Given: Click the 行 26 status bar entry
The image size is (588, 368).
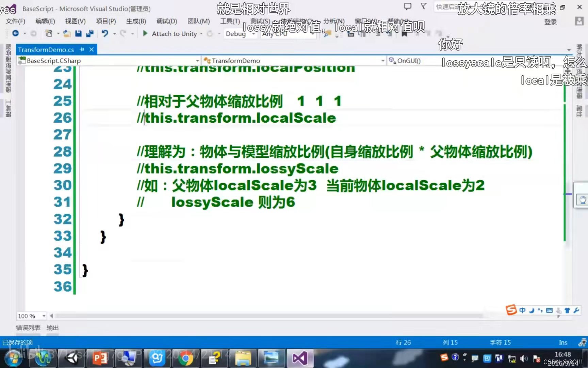Looking at the screenshot, I should pyautogui.click(x=403, y=342).
